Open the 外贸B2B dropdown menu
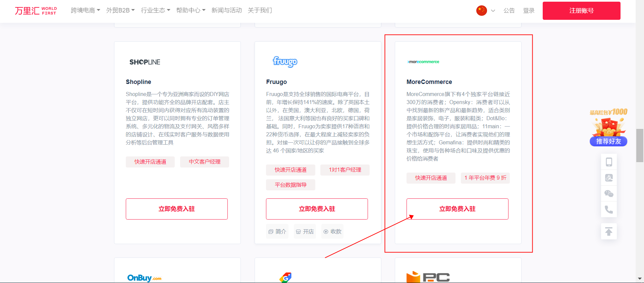The width and height of the screenshot is (644, 283). pyautogui.click(x=120, y=10)
